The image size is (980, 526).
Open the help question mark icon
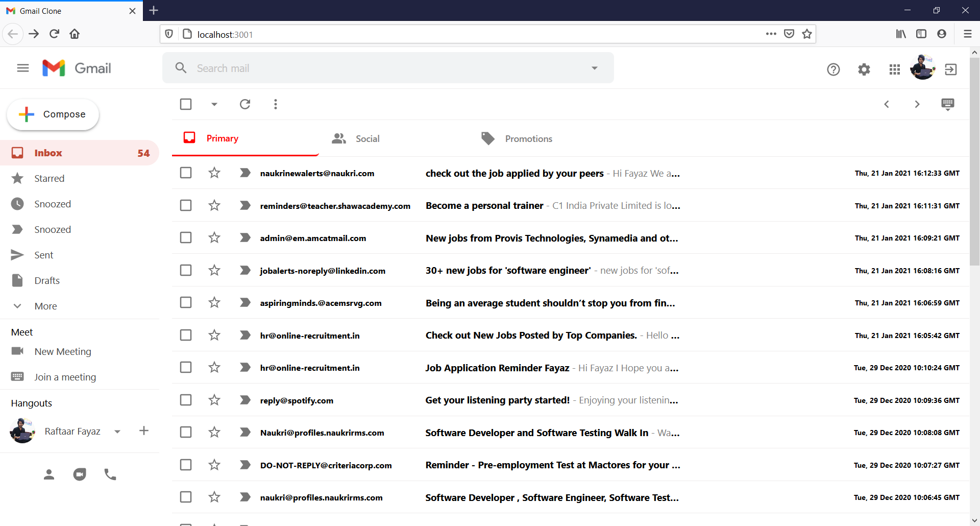[834, 69]
